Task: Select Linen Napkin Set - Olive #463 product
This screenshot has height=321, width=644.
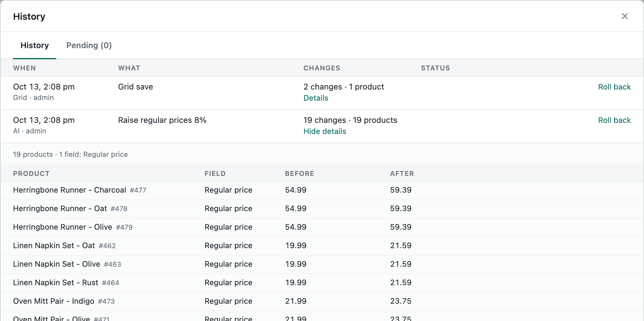Action: (x=67, y=264)
